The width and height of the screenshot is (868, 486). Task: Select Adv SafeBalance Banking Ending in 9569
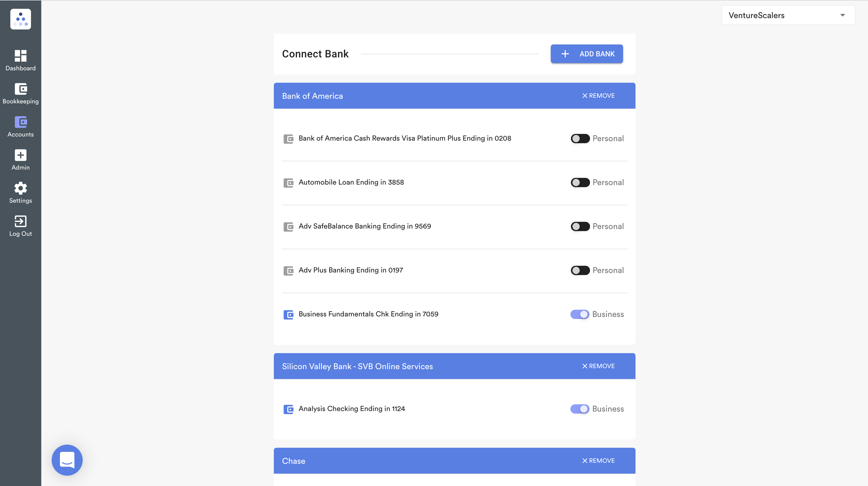click(365, 226)
